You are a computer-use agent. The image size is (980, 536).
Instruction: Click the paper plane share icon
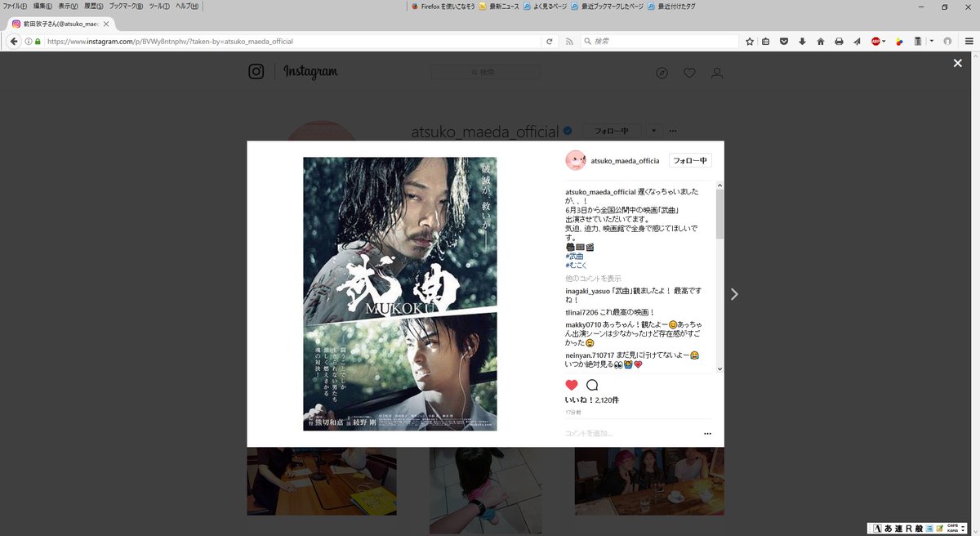(x=857, y=41)
